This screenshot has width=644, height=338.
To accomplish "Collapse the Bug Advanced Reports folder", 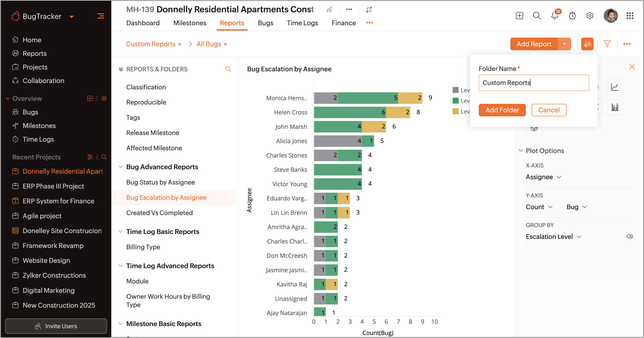I will click(x=120, y=167).
